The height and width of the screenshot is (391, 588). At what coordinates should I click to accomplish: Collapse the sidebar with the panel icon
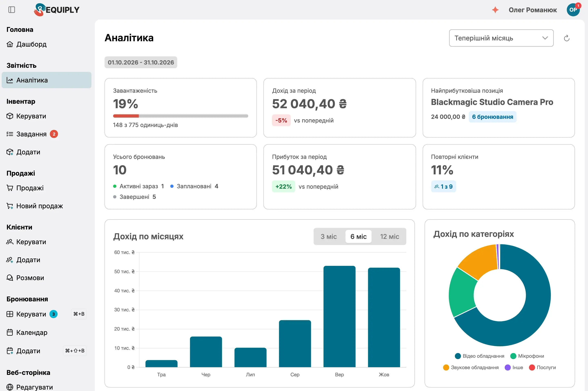pyautogui.click(x=12, y=10)
